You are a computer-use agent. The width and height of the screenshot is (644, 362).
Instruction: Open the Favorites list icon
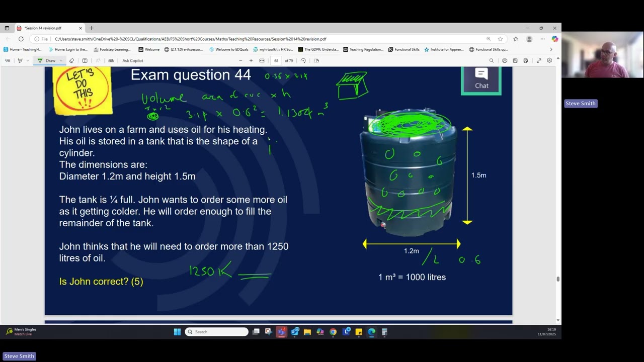[x=516, y=39]
